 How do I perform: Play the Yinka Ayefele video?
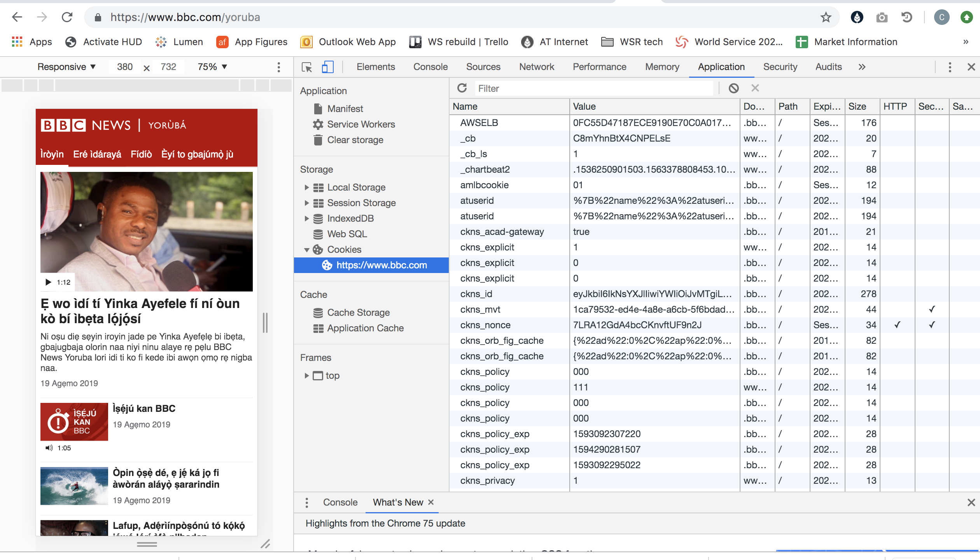(47, 282)
